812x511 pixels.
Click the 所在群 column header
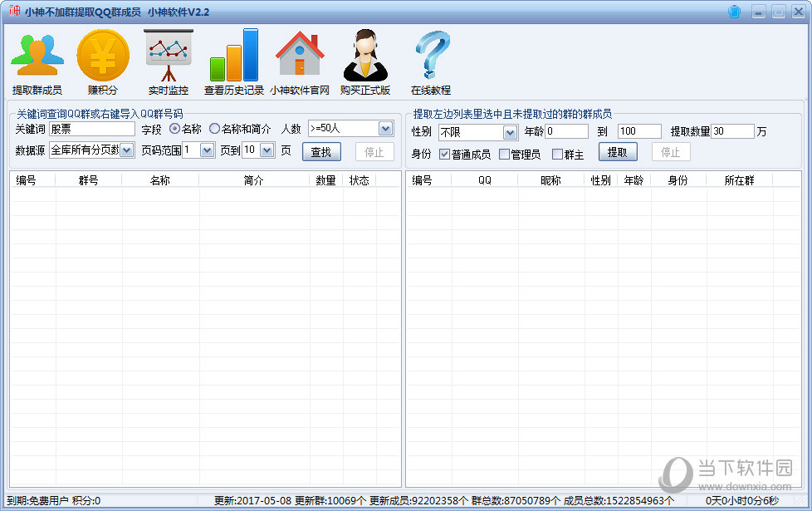pos(740,179)
